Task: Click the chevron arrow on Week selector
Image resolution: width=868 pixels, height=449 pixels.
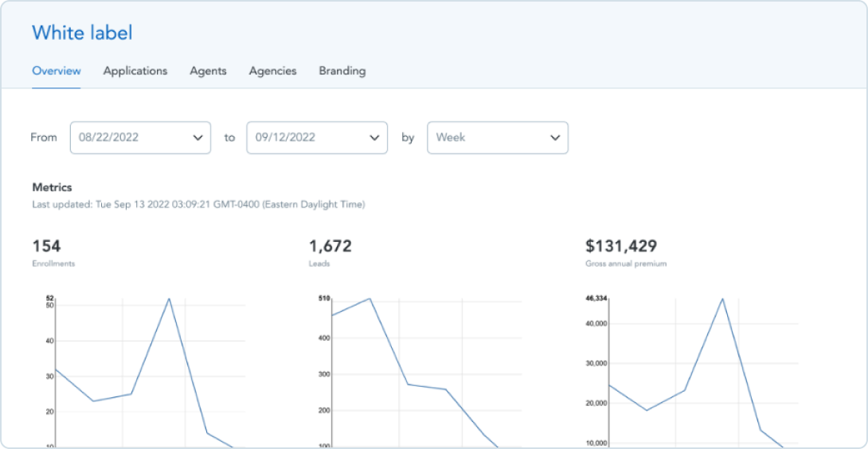Action: point(555,138)
